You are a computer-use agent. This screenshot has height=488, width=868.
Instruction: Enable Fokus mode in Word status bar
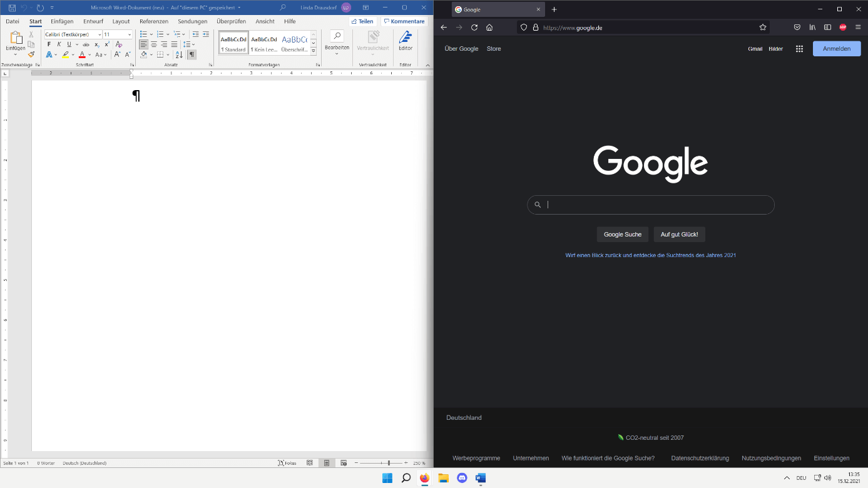(287, 463)
